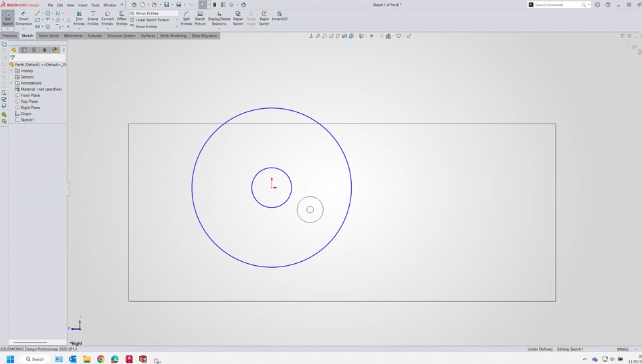Image resolution: width=642 pixels, height=364 pixels.
Task: Open the File menu
Action: 50,5
